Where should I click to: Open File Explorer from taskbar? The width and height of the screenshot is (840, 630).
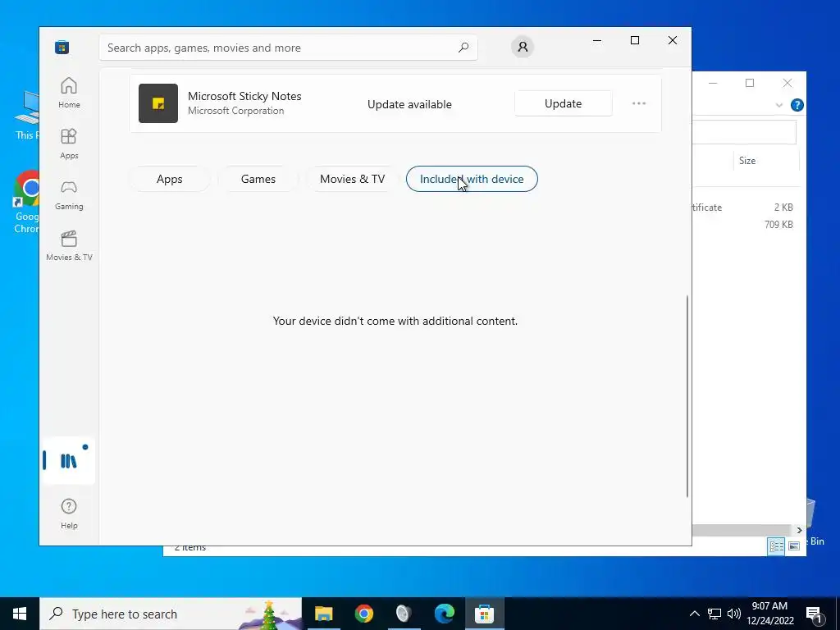tap(323, 614)
